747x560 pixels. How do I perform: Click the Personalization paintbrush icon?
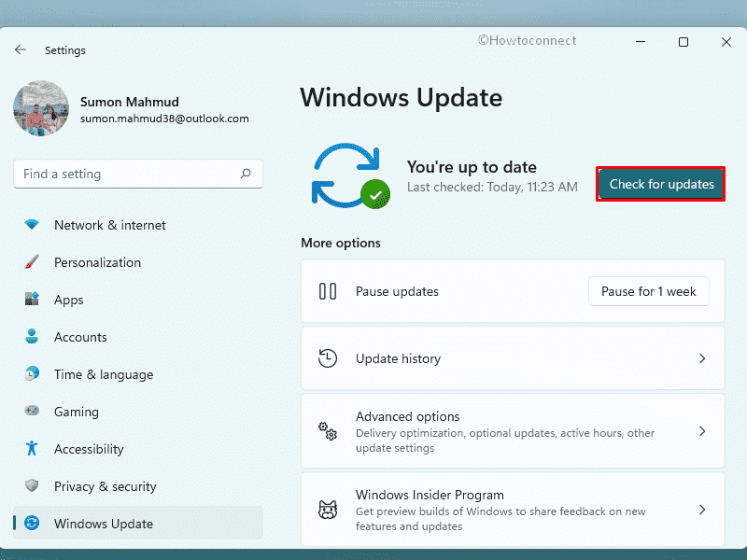[32, 262]
